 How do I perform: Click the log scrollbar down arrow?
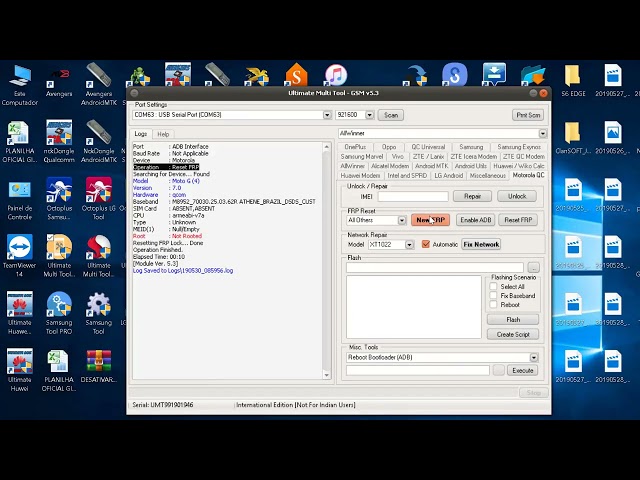[327, 375]
